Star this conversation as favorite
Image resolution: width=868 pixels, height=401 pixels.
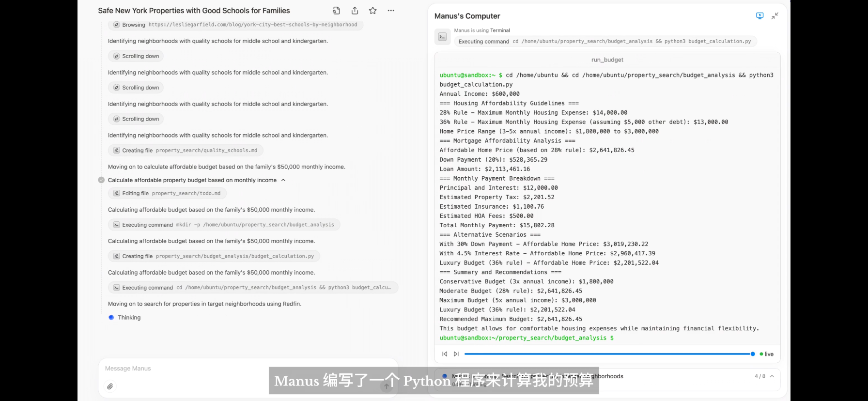point(372,11)
